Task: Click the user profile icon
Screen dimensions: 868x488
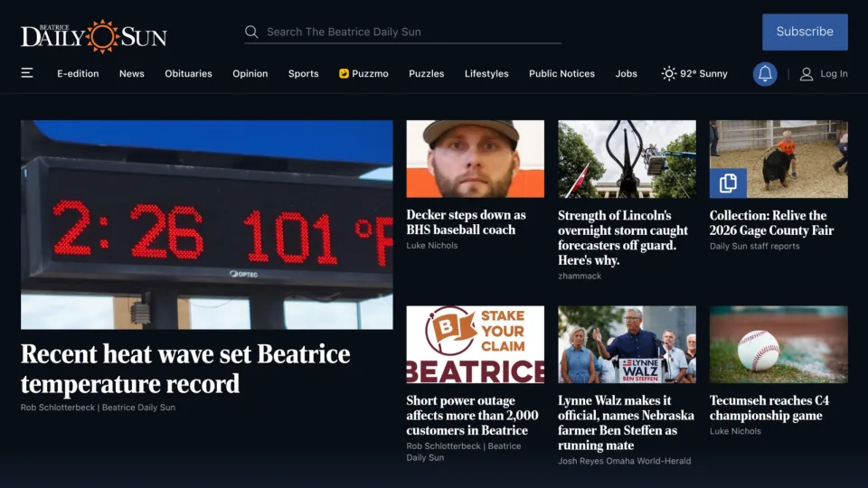Action: (x=806, y=73)
